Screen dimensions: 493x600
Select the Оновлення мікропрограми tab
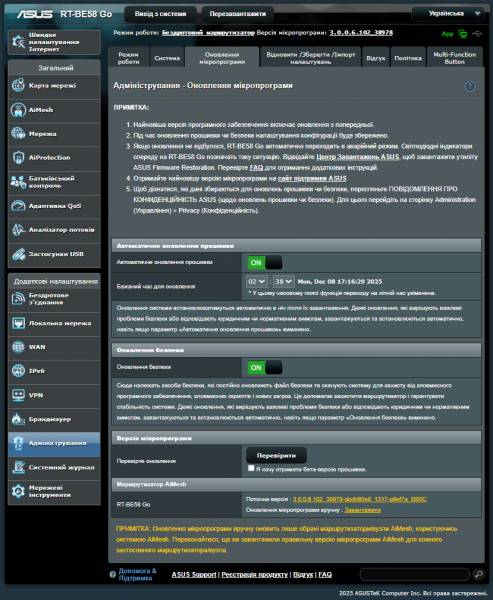[222, 58]
